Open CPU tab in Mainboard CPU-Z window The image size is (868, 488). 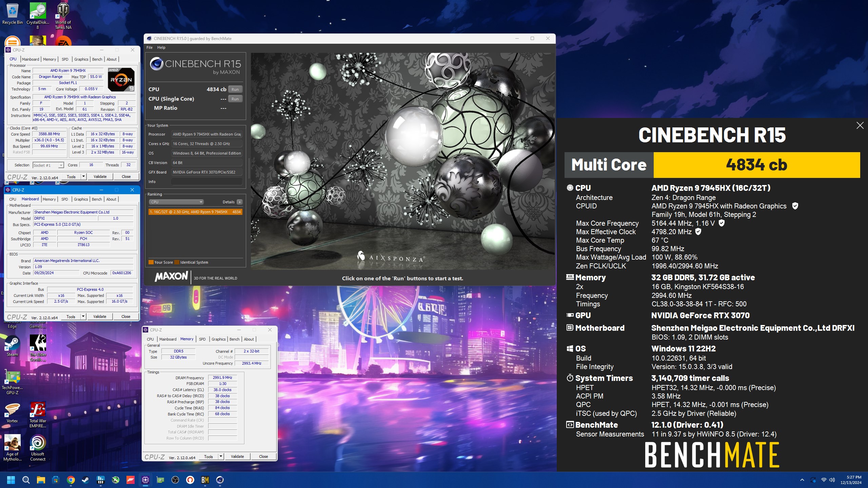tap(13, 199)
